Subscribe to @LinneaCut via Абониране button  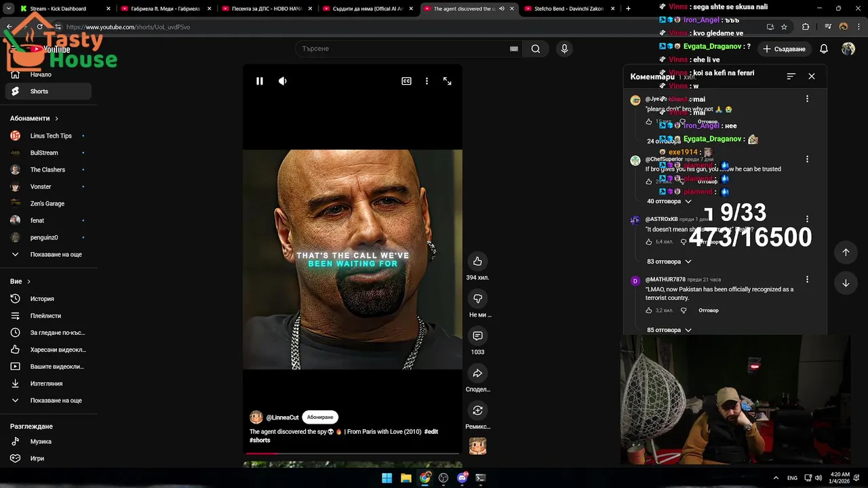tap(320, 418)
